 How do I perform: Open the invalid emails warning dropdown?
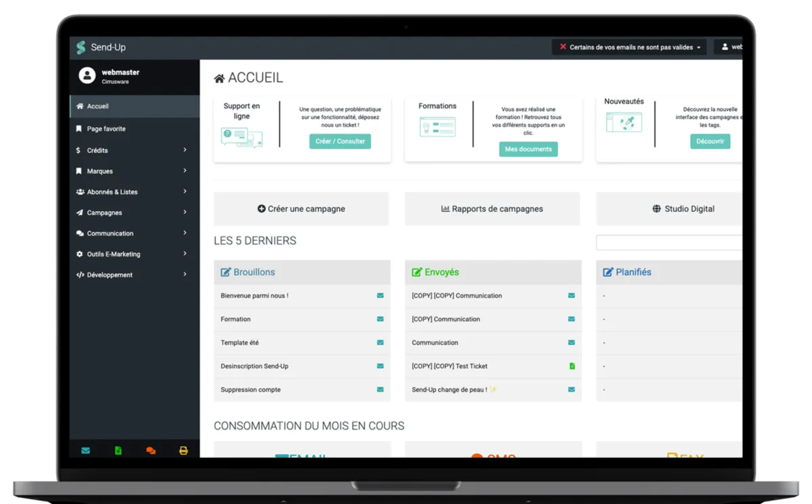[630, 47]
